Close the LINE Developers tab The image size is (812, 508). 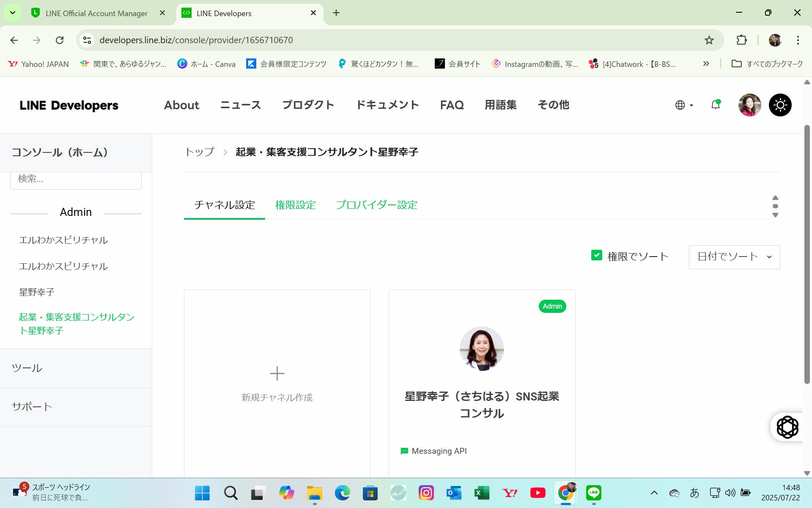pos(313,13)
